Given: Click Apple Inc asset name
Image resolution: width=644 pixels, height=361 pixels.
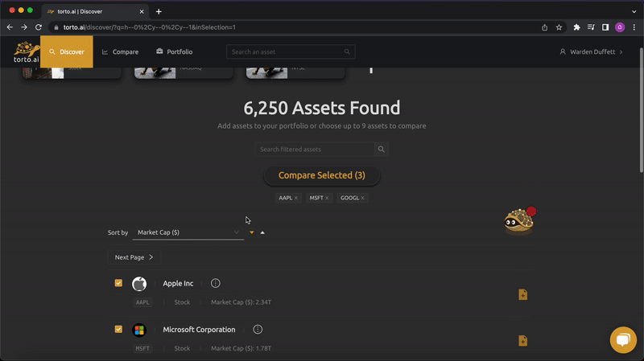Looking at the screenshot, I should coord(178,284).
